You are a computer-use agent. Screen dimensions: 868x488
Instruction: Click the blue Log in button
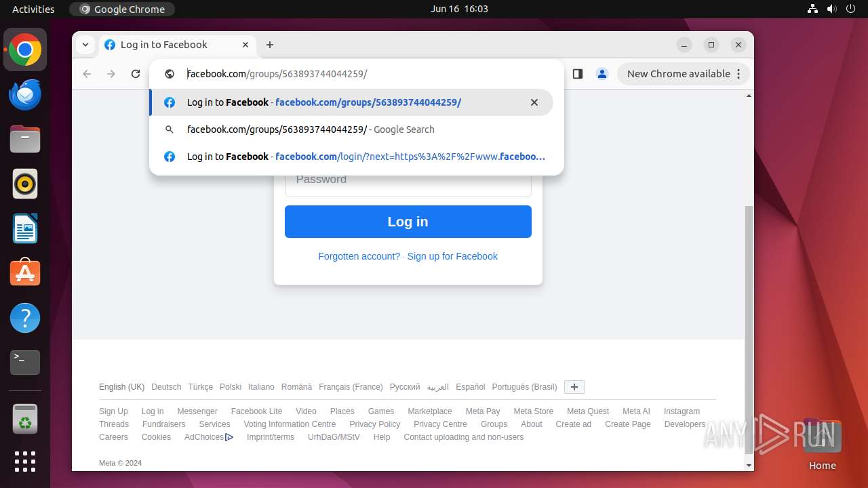(408, 222)
